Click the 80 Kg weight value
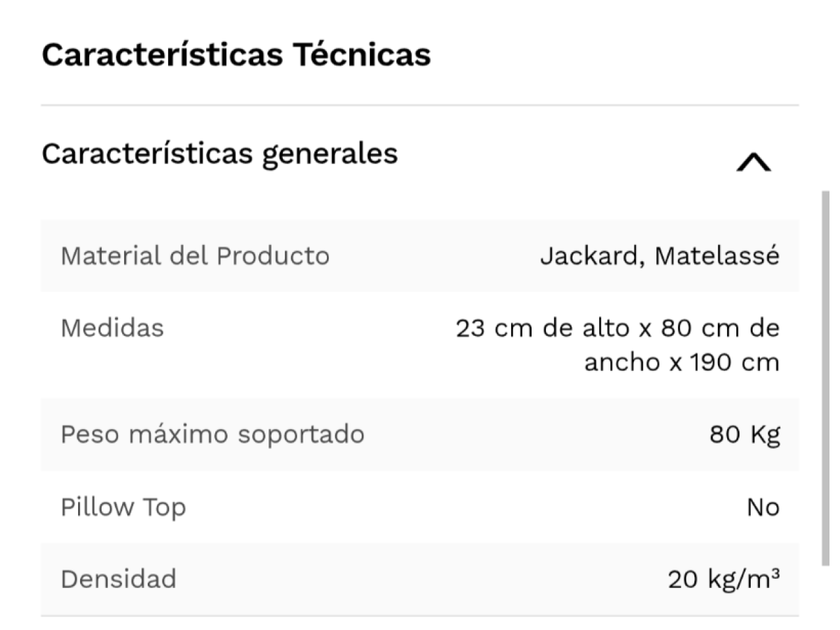 pyautogui.click(x=745, y=434)
